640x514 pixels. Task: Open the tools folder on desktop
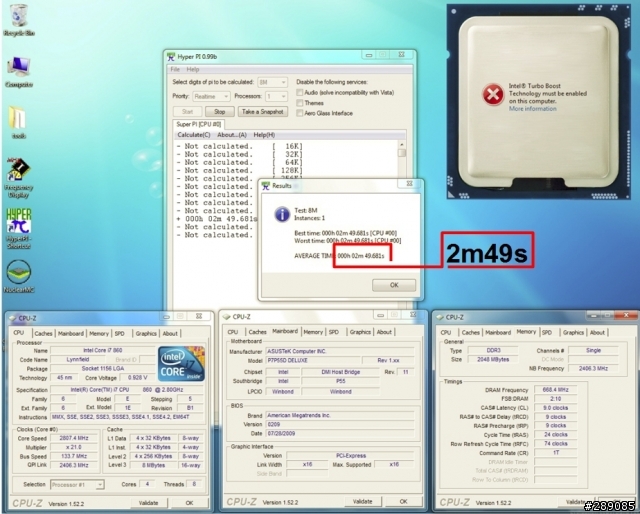18,122
